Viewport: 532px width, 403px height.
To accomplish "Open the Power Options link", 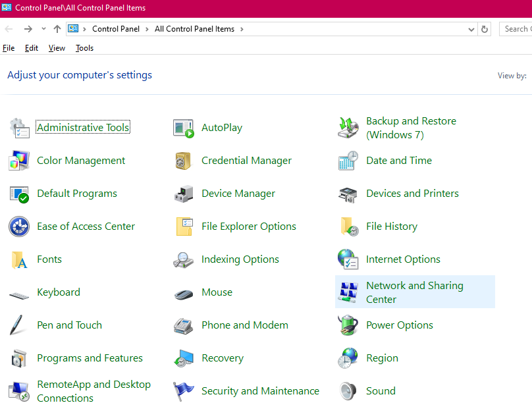I will pos(400,325).
